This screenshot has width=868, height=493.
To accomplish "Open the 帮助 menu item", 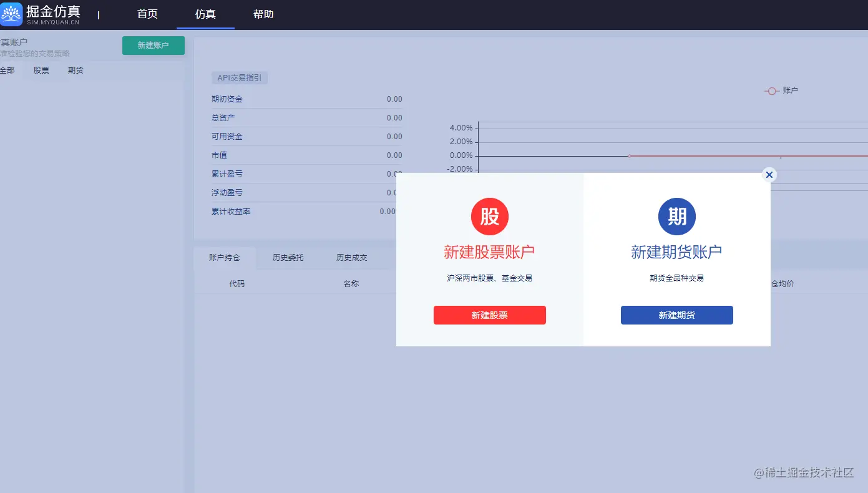I will pos(263,14).
